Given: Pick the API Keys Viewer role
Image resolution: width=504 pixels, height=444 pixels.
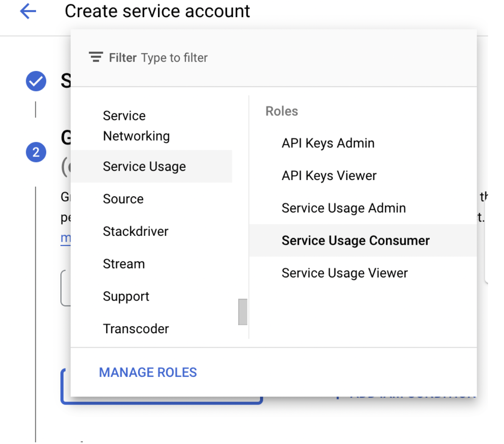Looking at the screenshot, I should (x=329, y=175).
